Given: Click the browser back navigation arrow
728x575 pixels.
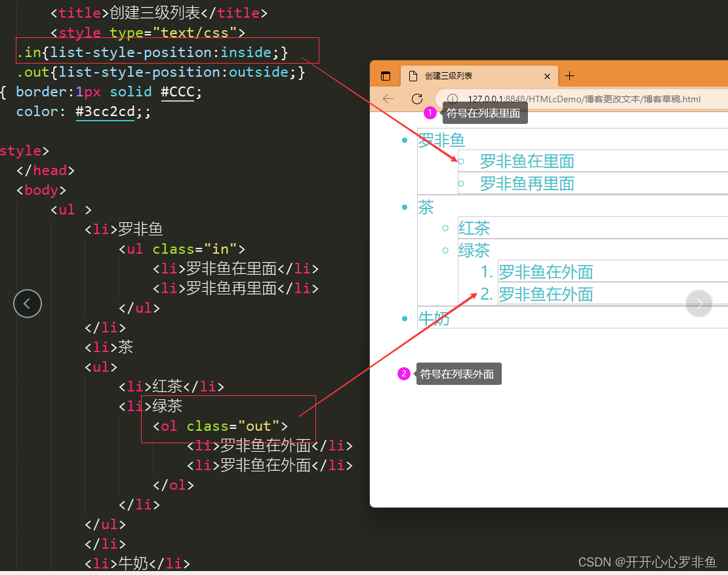Looking at the screenshot, I should tap(388, 99).
